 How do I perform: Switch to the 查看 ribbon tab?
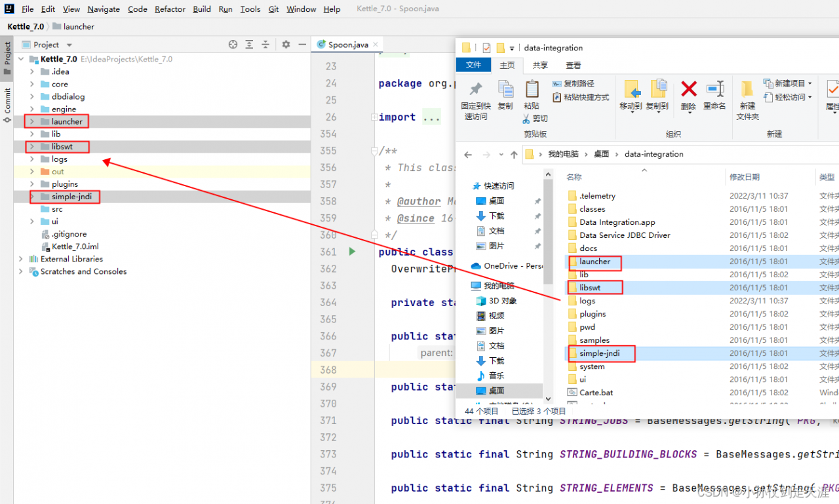pyautogui.click(x=574, y=65)
